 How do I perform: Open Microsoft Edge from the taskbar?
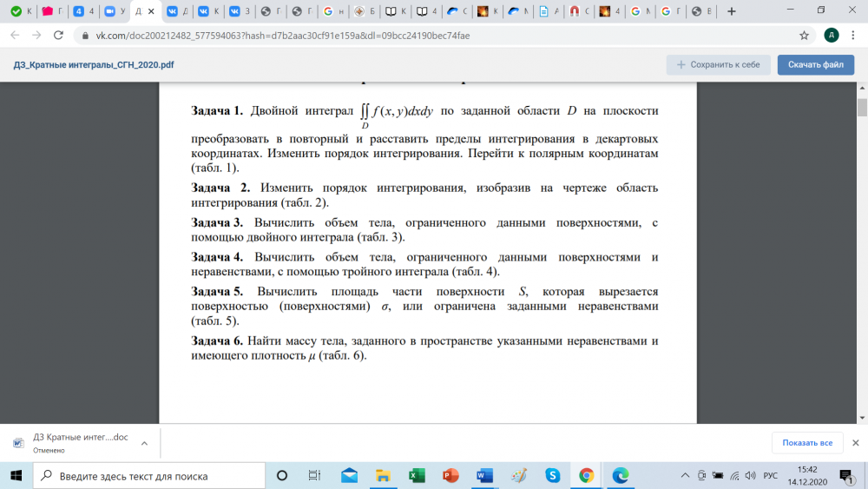(x=620, y=476)
